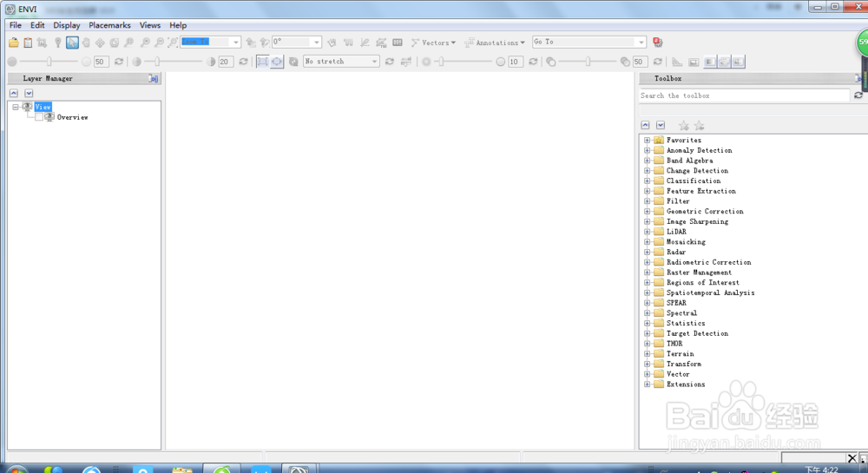
Task: Pick the Pan hand tool
Action: click(x=86, y=43)
